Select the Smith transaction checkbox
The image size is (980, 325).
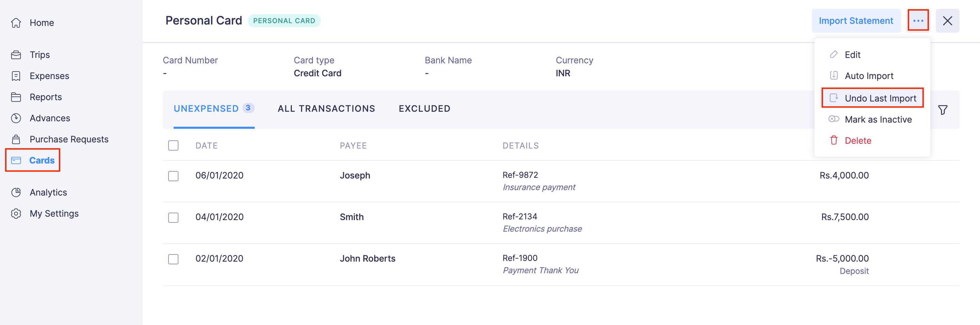tap(173, 217)
